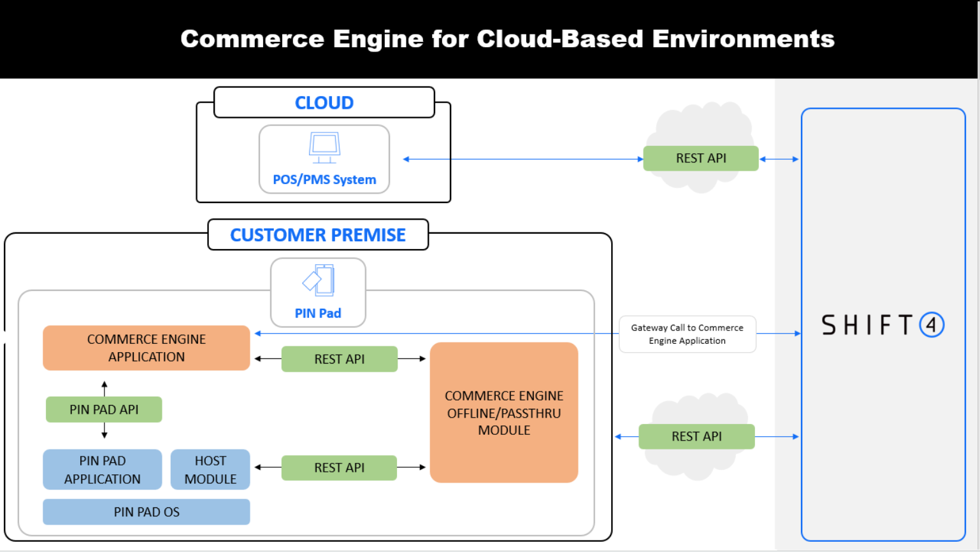Select the CLOUD heading label
This screenshot has height=552, width=980.
tap(324, 103)
